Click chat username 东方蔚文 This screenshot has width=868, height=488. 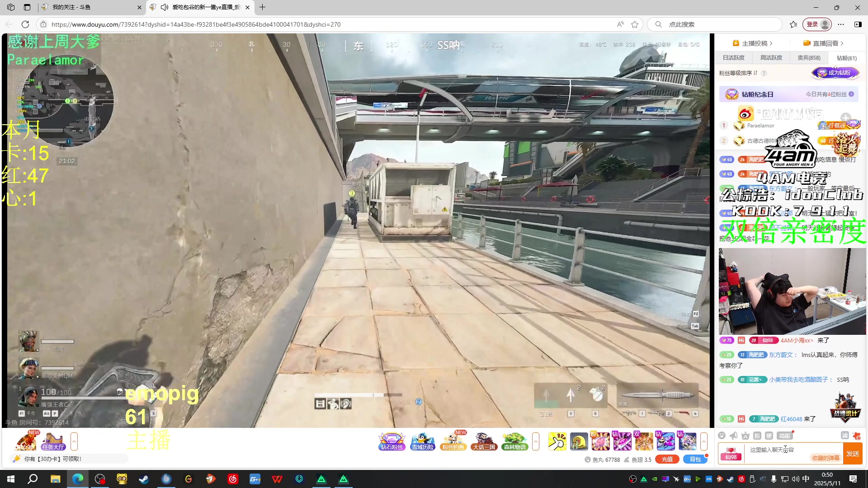(x=781, y=355)
